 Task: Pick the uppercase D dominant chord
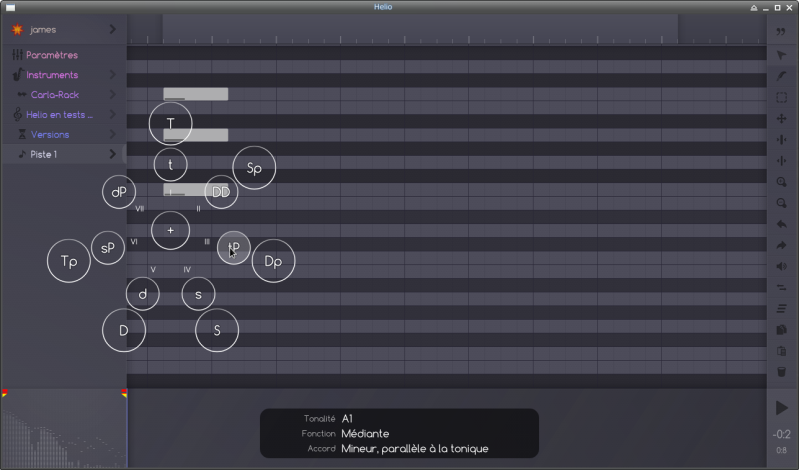(124, 330)
